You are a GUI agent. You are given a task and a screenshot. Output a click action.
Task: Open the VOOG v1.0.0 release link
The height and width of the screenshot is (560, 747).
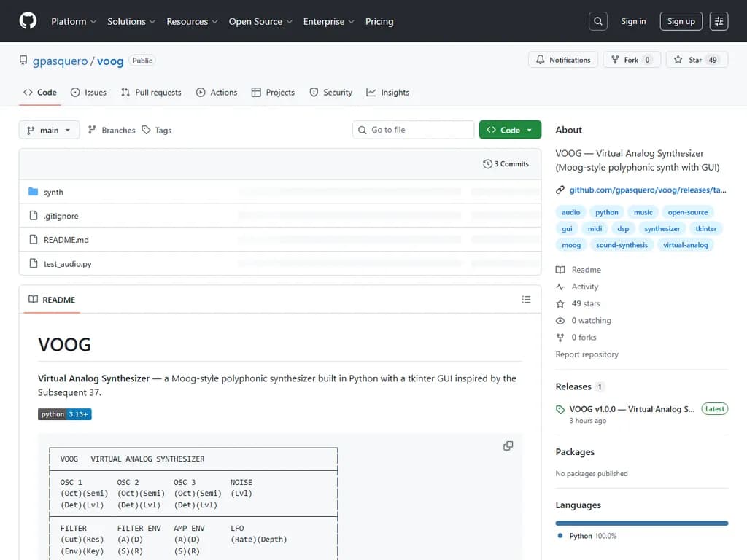click(x=632, y=409)
